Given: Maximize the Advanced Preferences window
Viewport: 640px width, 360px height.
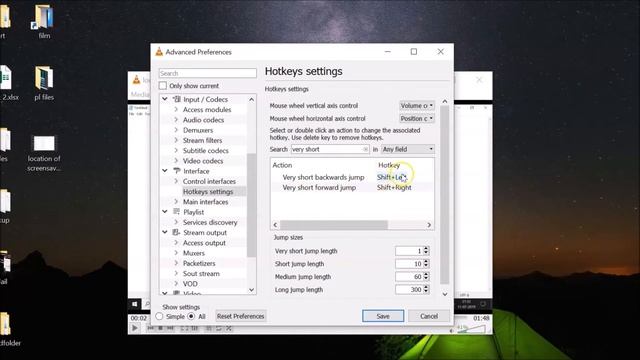Looking at the screenshot, I should pos(414,51).
